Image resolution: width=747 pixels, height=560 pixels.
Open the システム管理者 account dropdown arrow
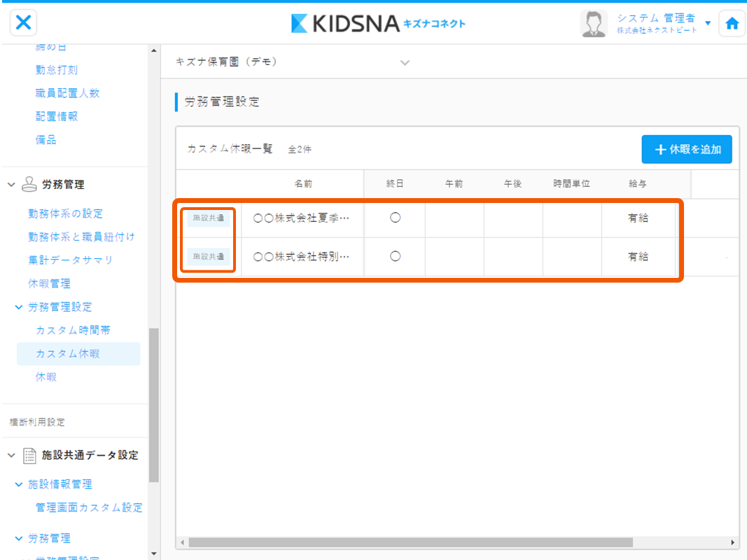click(x=708, y=23)
